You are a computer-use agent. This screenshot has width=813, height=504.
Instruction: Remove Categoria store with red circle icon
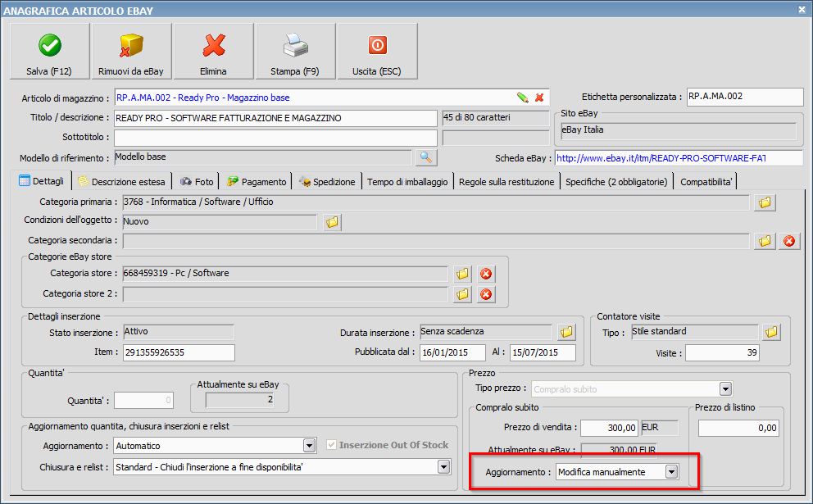[x=486, y=274]
